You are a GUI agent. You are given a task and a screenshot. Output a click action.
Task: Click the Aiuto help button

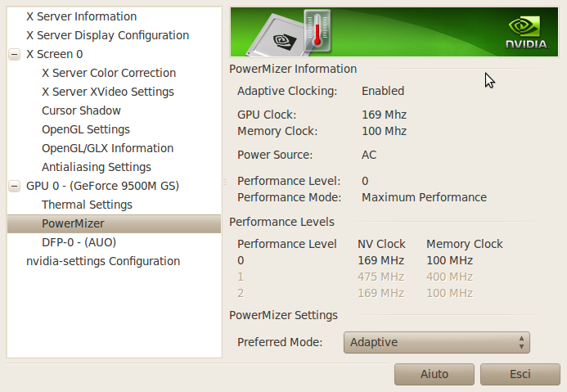click(x=434, y=374)
